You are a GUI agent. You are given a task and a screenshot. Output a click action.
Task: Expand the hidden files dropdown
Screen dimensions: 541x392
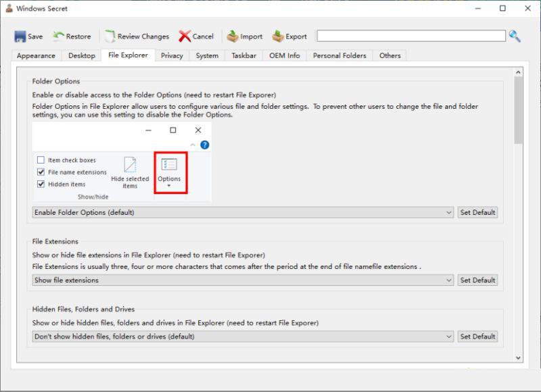pyautogui.click(x=243, y=336)
